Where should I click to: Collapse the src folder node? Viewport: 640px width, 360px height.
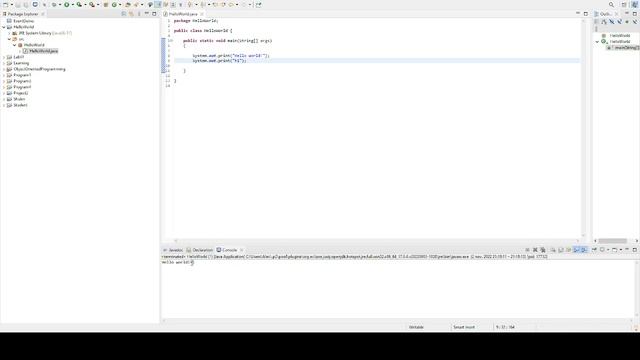click(9, 39)
